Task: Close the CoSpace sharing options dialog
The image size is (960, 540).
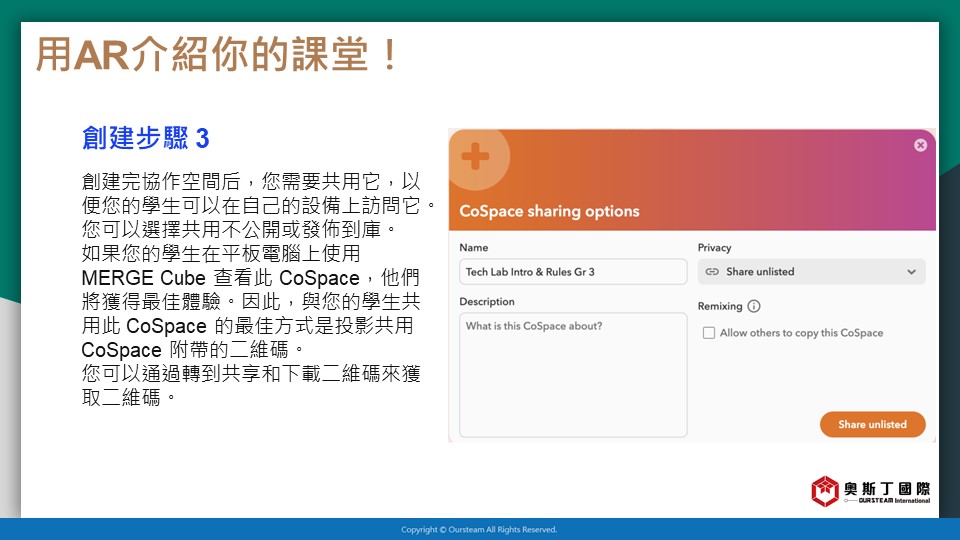Action: click(x=920, y=145)
